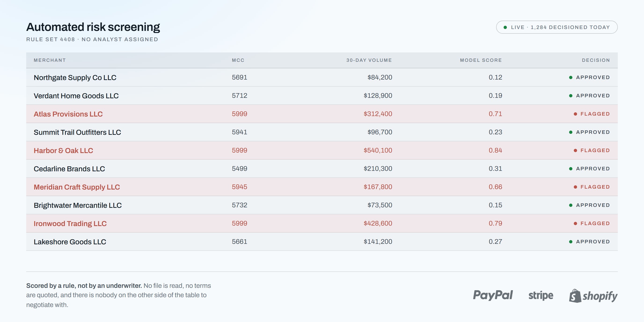Click the PayPal logo
Image resolution: width=644 pixels, height=322 pixels.
(493, 295)
